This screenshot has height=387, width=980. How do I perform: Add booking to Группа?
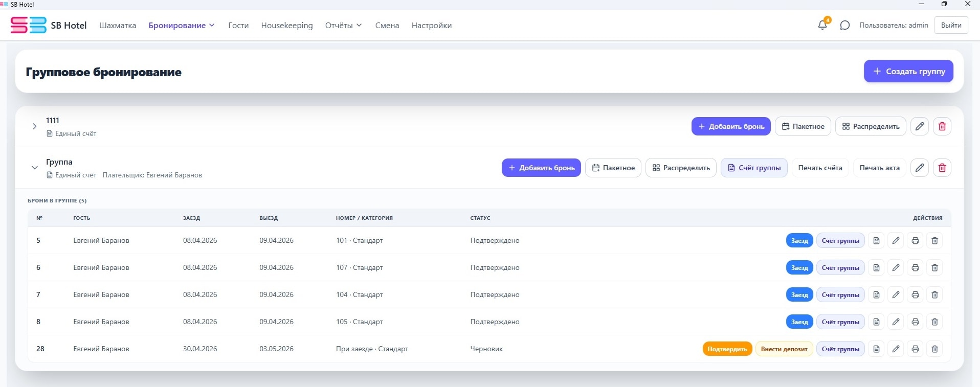click(541, 168)
